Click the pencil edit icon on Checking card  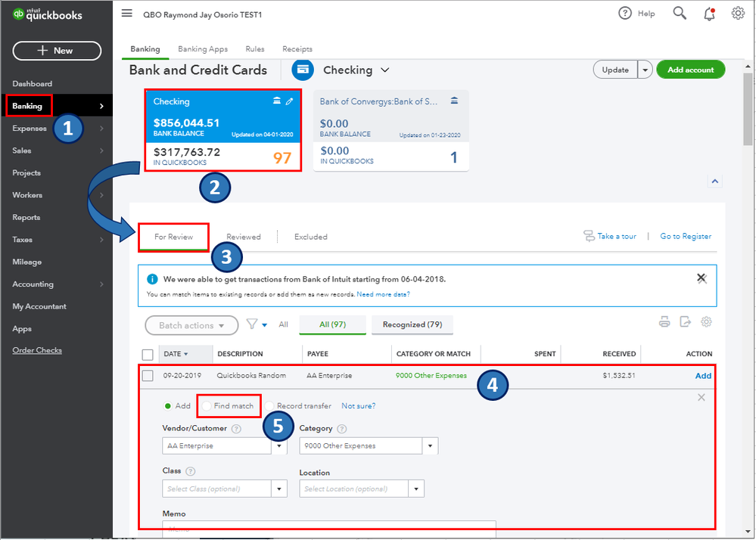point(289,101)
